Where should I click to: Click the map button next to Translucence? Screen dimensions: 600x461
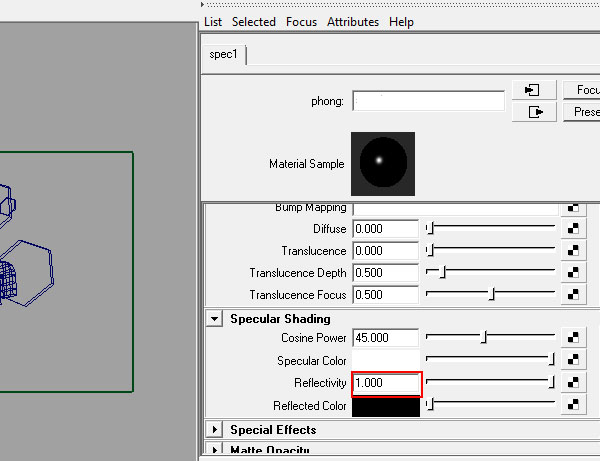click(x=573, y=251)
